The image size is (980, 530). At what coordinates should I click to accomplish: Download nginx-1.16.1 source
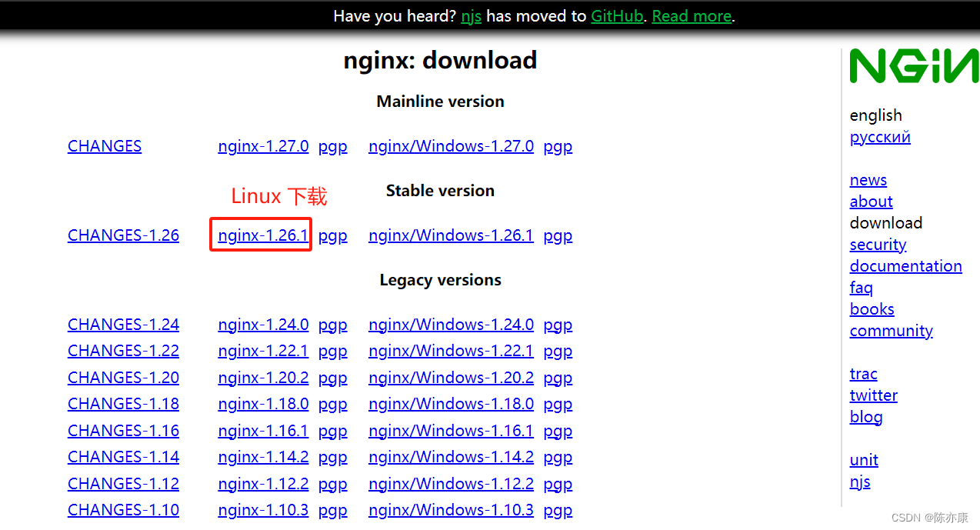point(263,431)
